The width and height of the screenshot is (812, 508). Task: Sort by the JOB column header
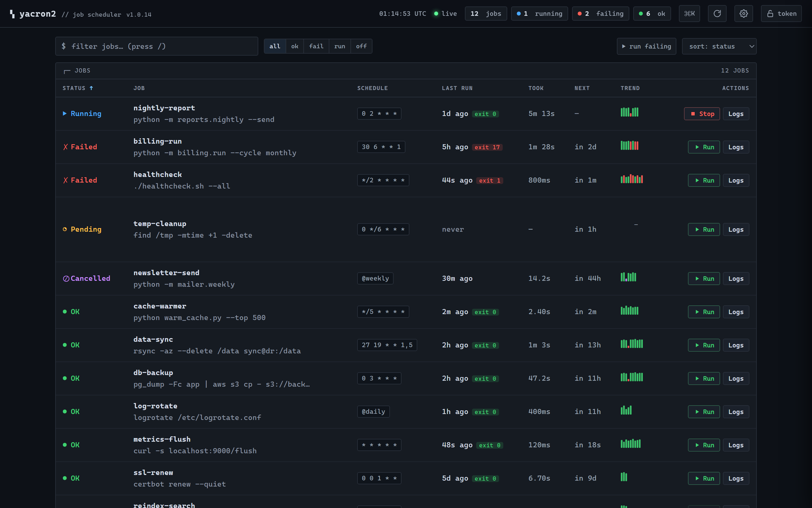tap(139, 88)
